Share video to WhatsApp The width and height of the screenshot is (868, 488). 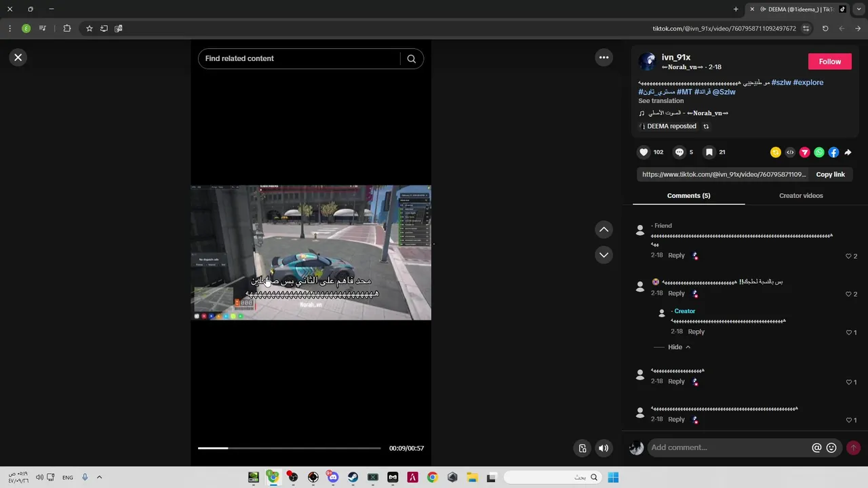(x=819, y=152)
